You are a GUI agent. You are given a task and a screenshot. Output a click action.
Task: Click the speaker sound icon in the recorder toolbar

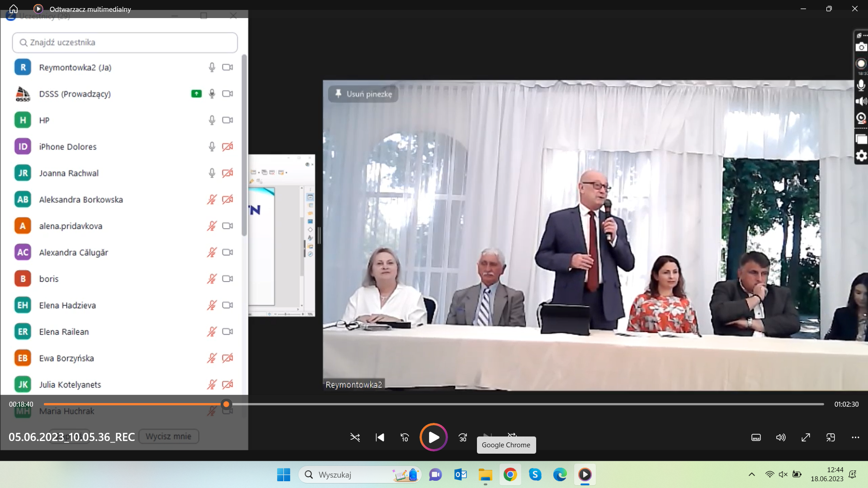(x=861, y=101)
